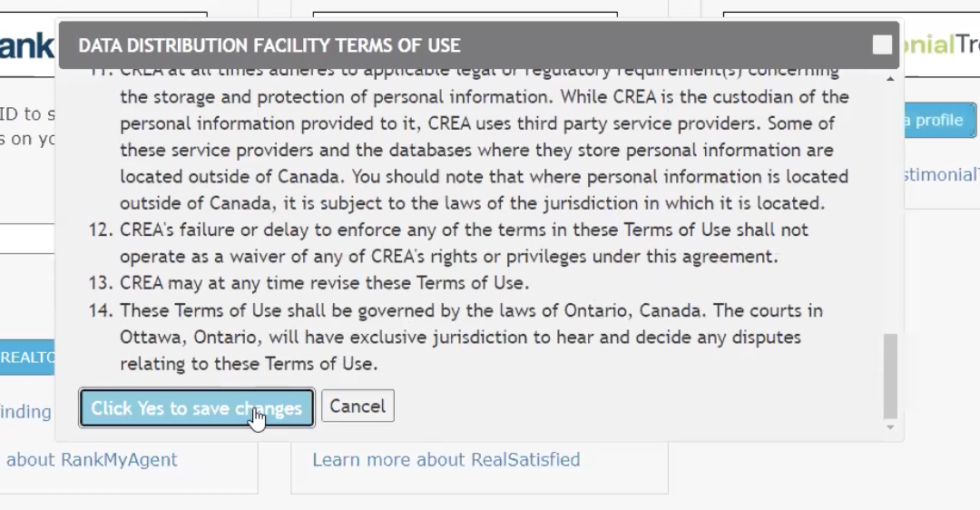
Task: Close the Terms of Use dialog
Action: pos(882,45)
